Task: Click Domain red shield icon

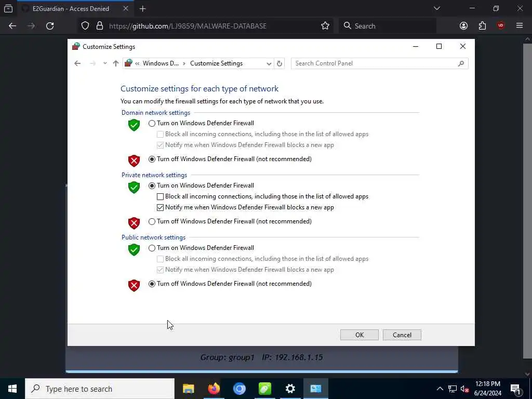Action: tap(134, 161)
